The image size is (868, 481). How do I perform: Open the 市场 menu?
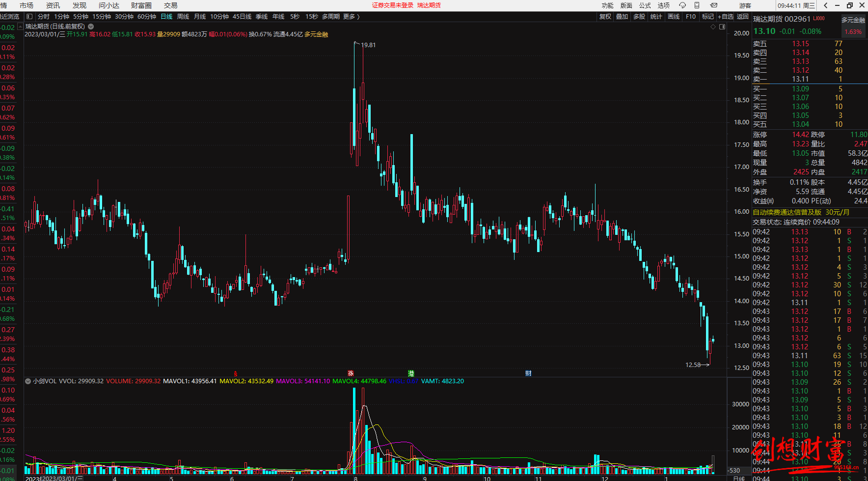coord(27,5)
